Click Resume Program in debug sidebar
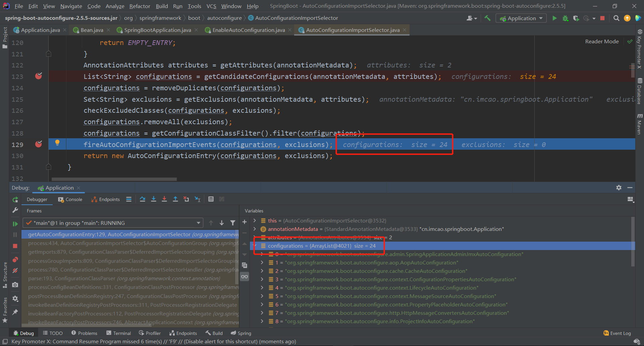 (15, 224)
